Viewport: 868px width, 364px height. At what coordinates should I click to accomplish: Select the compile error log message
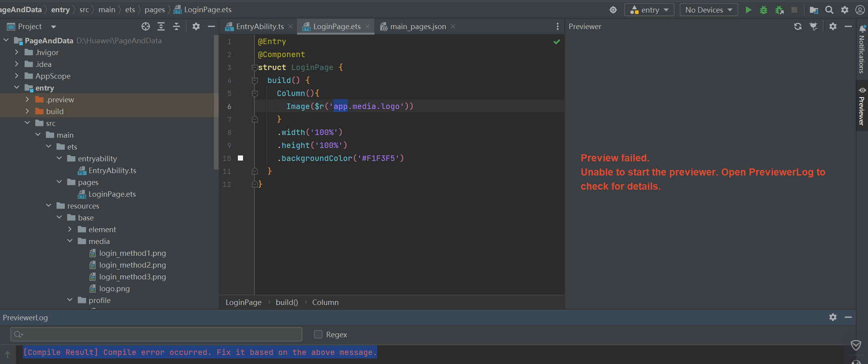(x=200, y=352)
